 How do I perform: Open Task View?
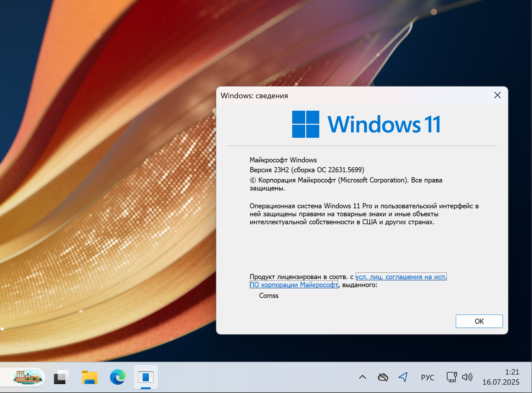click(61, 377)
